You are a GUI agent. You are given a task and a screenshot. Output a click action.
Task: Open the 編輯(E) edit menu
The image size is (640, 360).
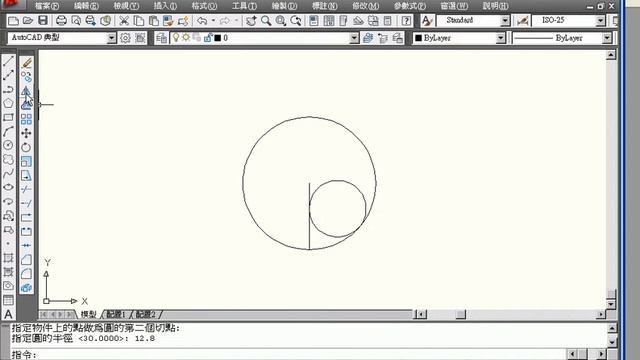(x=87, y=6)
